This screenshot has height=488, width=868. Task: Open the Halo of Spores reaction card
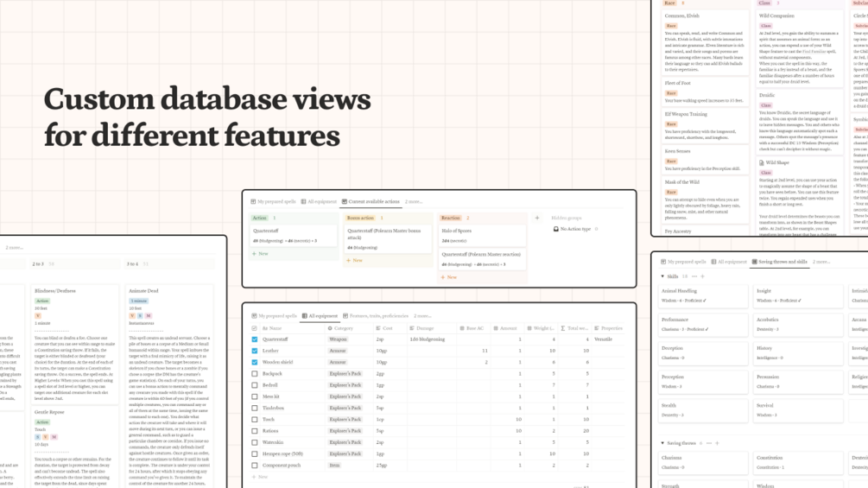[482, 235]
